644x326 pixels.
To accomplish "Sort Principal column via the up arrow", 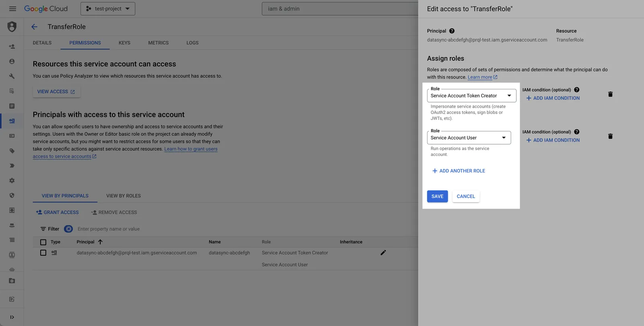I will pos(100,242).
